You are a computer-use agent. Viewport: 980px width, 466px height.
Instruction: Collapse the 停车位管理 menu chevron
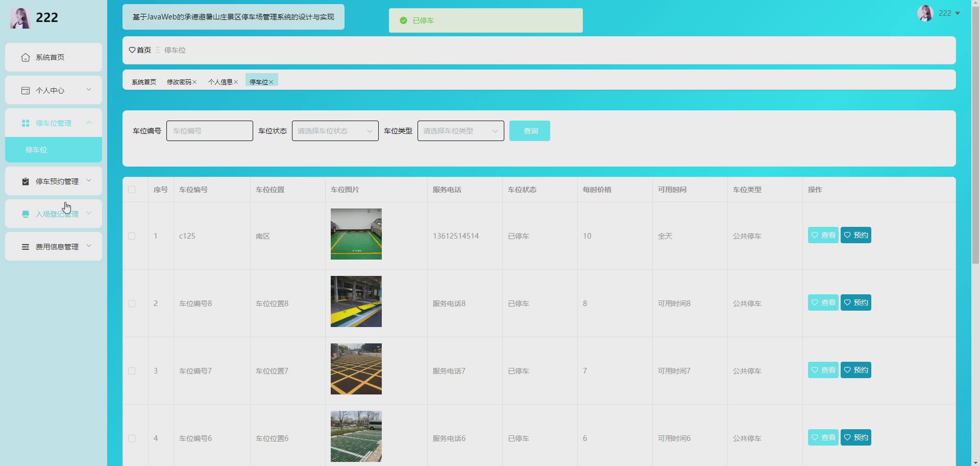[89, 122]
